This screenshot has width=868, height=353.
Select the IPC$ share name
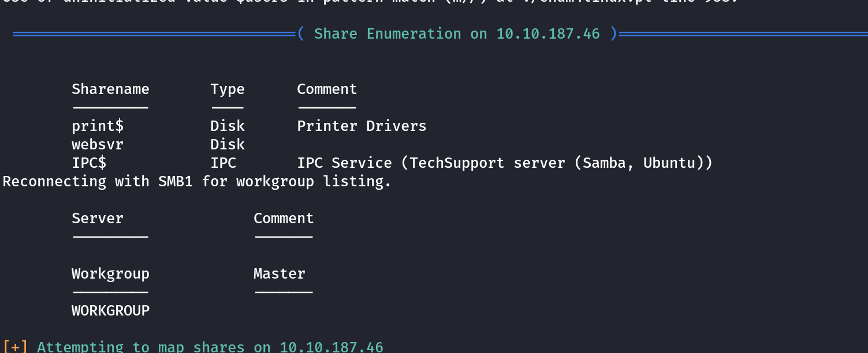89,163
